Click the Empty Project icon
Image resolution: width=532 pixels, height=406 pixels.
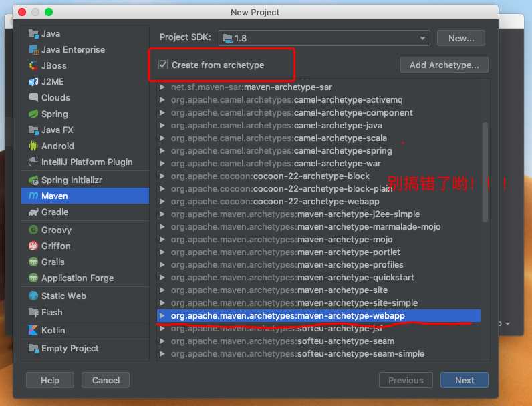click(x=33, y=348)
